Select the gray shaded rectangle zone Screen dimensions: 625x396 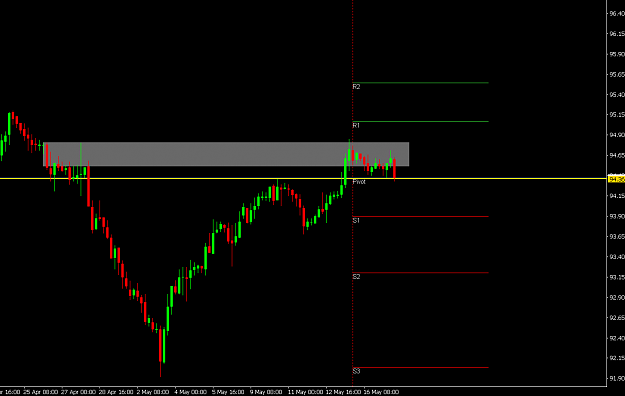pos(226,154)
